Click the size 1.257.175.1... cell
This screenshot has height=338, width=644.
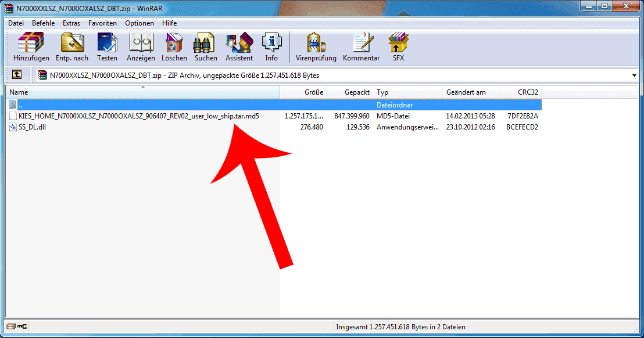[303, 116]
